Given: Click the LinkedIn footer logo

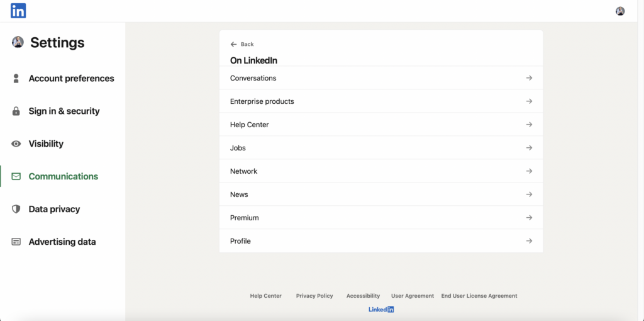Looking at the screenshot, I should (381, 309).
